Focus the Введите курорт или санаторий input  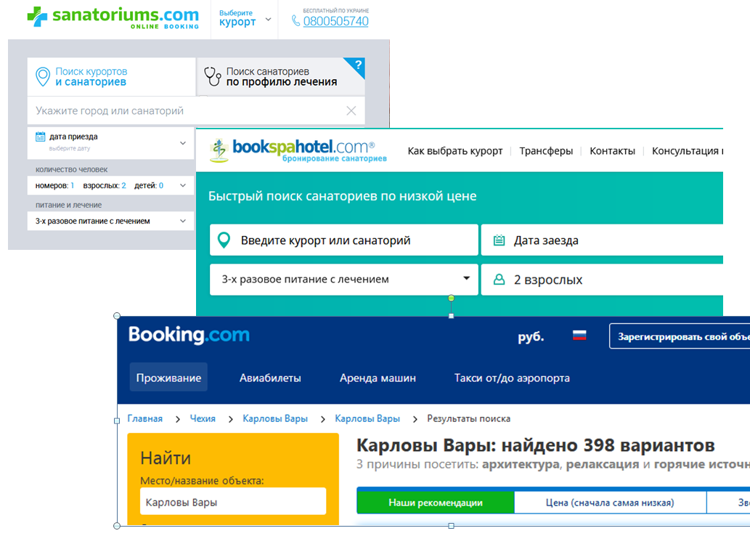pyautogui.click(x=344, y=240)
